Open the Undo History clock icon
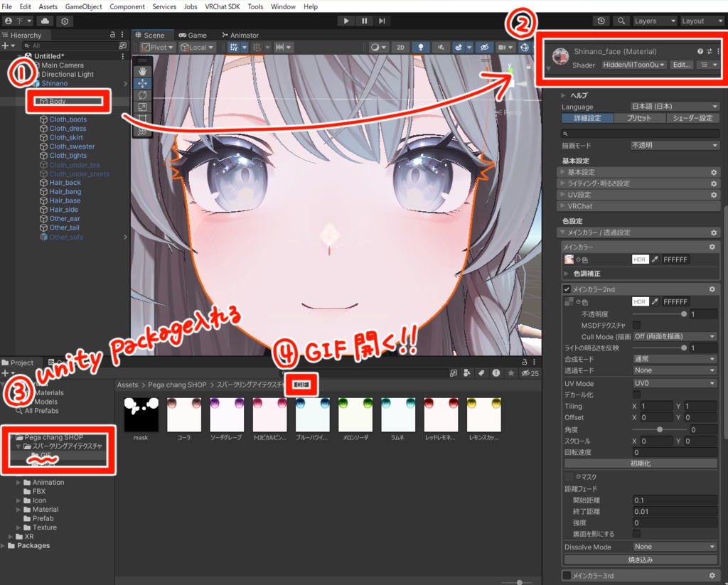This screenshot has height=585, width=728. point(601,21)
